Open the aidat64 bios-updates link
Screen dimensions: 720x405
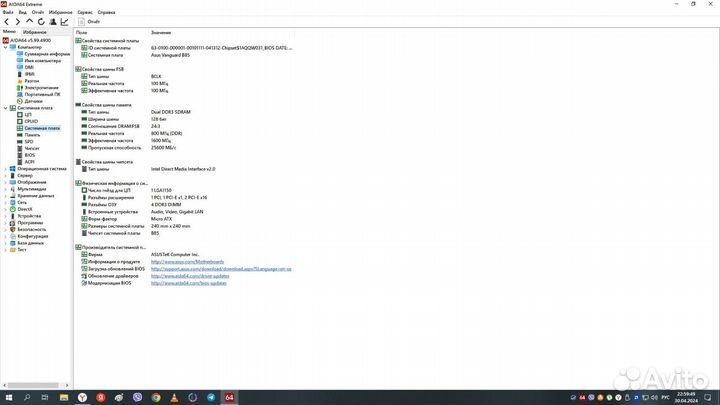pos(186,283)
